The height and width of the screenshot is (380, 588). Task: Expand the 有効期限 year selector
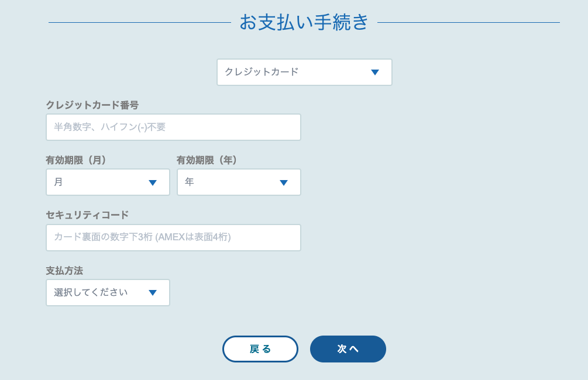239,182
